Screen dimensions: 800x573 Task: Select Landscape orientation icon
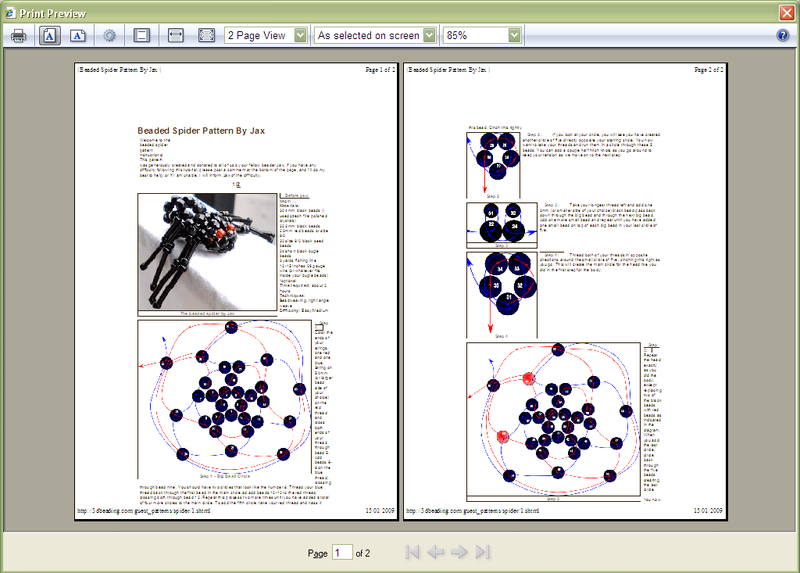78,36
